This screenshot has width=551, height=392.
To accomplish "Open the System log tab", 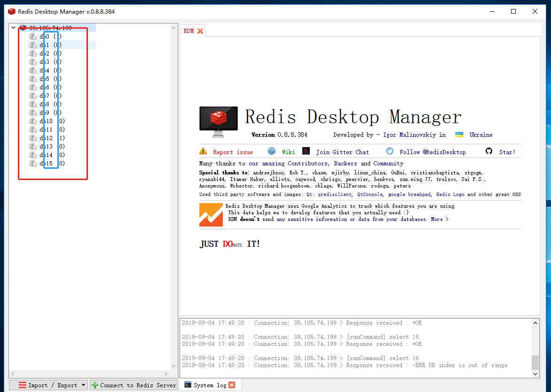I will click(x=209, y=385).
